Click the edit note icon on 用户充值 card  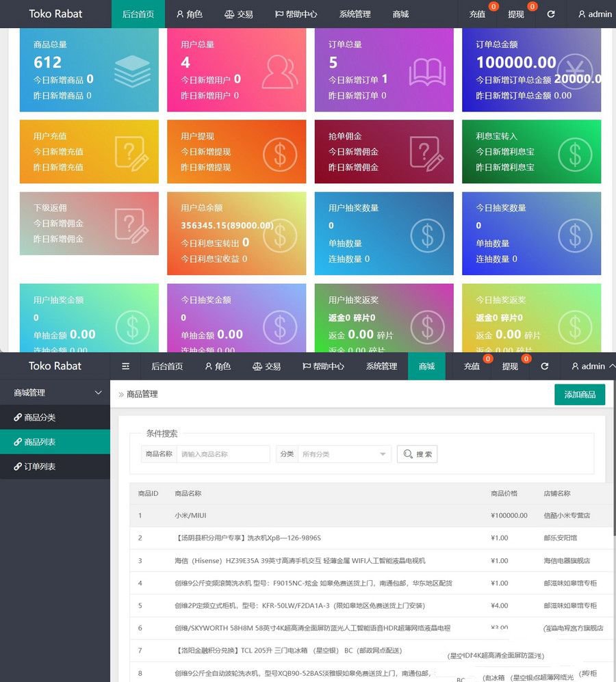pos(132,153)
